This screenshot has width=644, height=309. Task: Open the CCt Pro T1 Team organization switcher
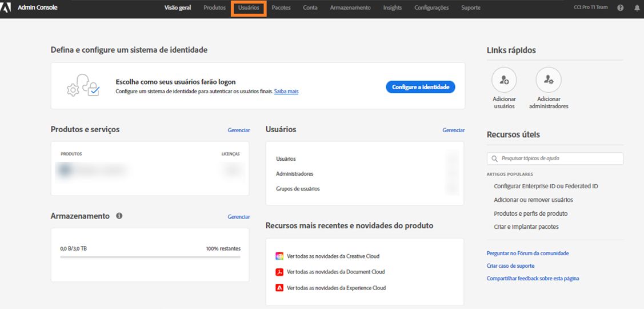(x=591, y=7)
